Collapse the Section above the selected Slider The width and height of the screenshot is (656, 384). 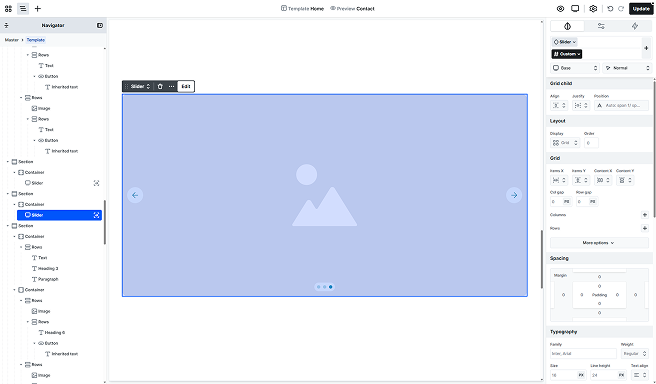pos(8,194)
